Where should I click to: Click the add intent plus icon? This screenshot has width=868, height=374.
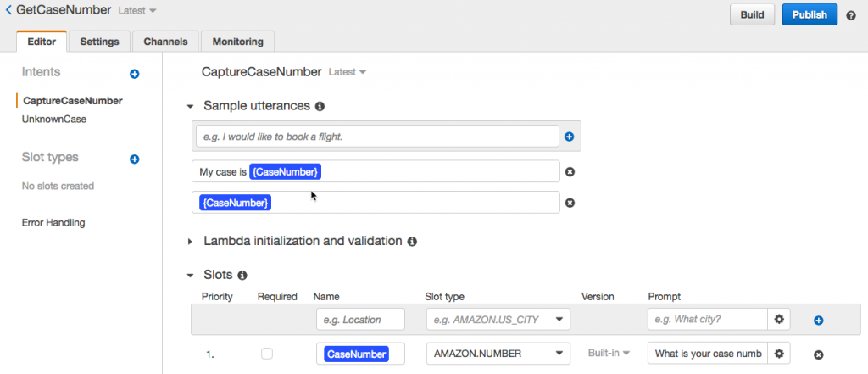point(134,75)
